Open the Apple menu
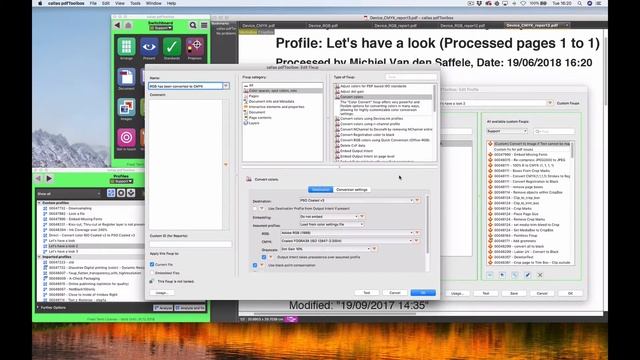640x360 pixels. pos(40,3)
